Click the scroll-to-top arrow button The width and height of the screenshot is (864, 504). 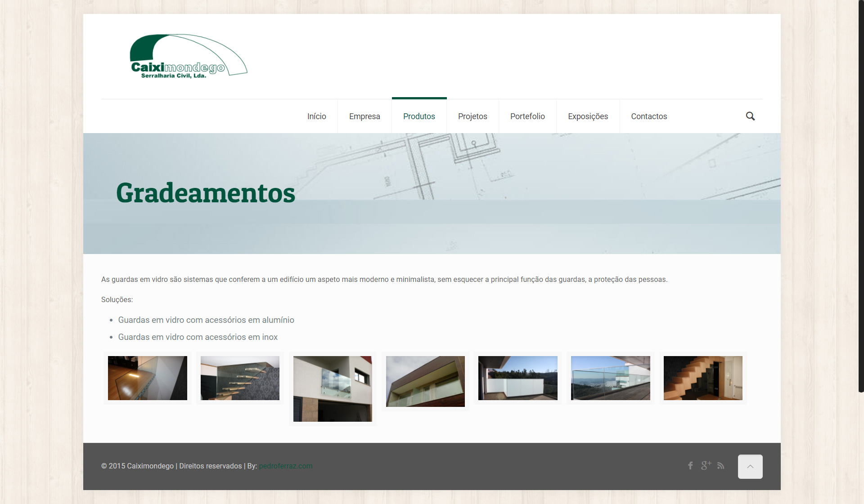[750, 467]
